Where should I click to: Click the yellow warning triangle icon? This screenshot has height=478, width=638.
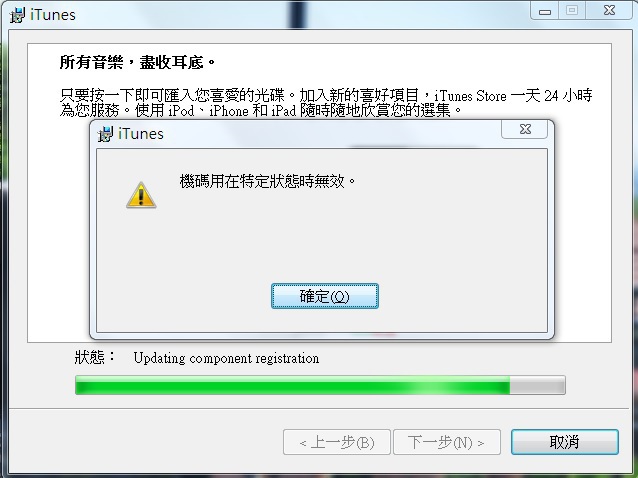click(141, 195)
